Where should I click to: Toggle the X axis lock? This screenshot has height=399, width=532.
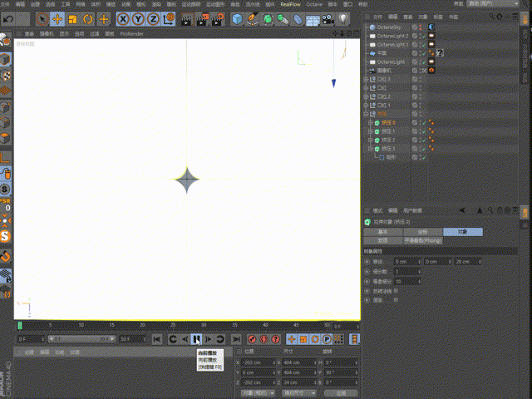coord(123,19)
